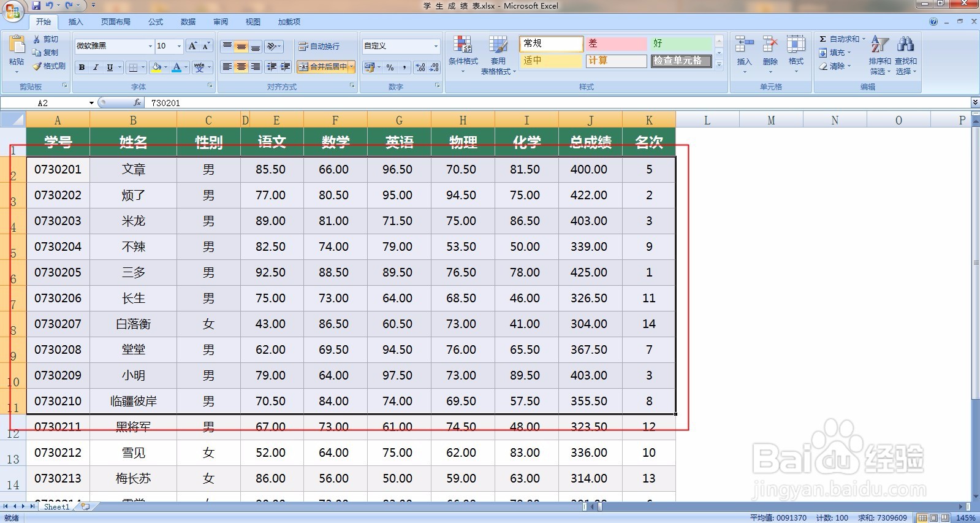Open the Clear (清除) dropdown
Image resolution: width=980 pixels, height=523 pixels.
835,66
